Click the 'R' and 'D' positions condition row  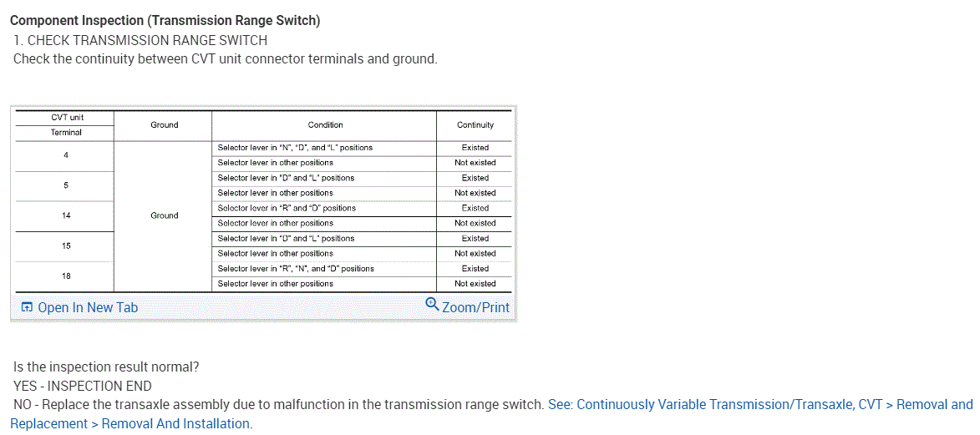[x=287, y=208]
